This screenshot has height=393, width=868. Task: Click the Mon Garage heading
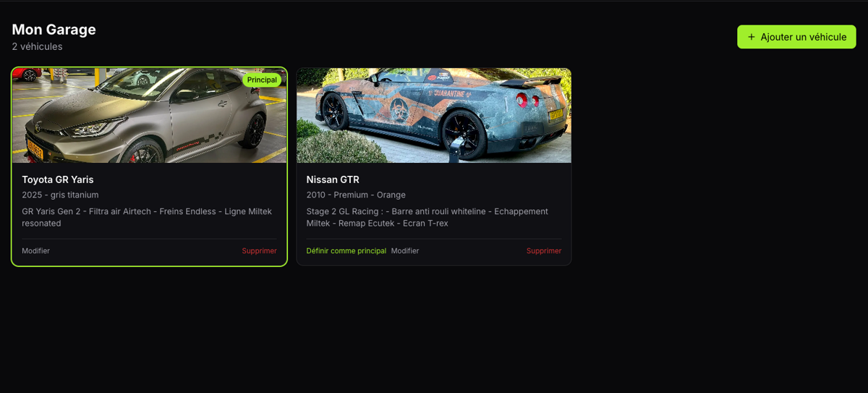click(54, 30)
